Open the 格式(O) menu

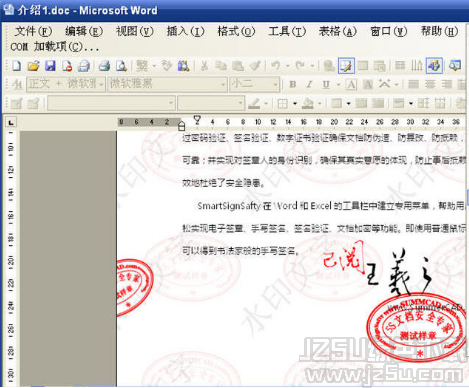[x=236, y=31]
